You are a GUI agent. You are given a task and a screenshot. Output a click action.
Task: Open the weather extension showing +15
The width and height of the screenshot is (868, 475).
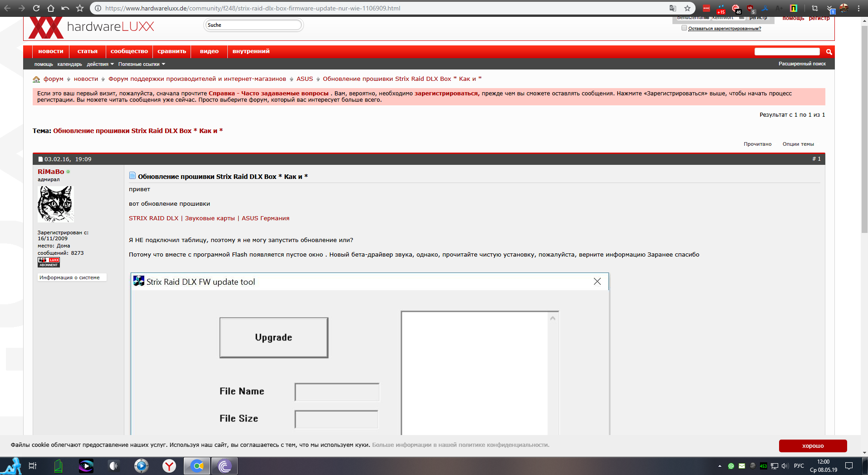[x=721, y=9]
